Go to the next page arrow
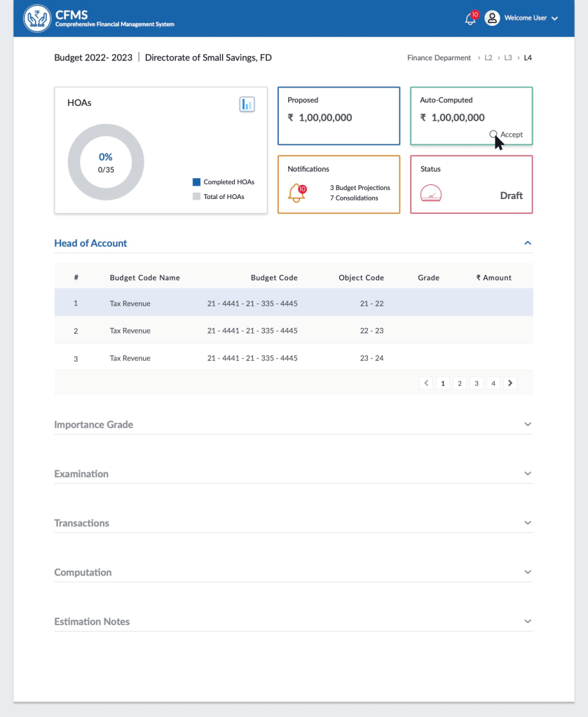The image size is (588, 717). 510,383
